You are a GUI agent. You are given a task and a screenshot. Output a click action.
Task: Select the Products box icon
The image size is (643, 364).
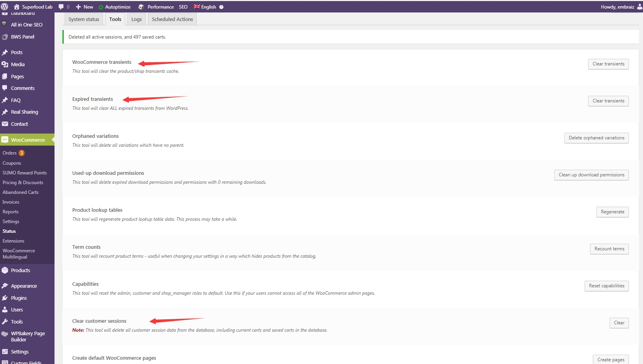5,270
